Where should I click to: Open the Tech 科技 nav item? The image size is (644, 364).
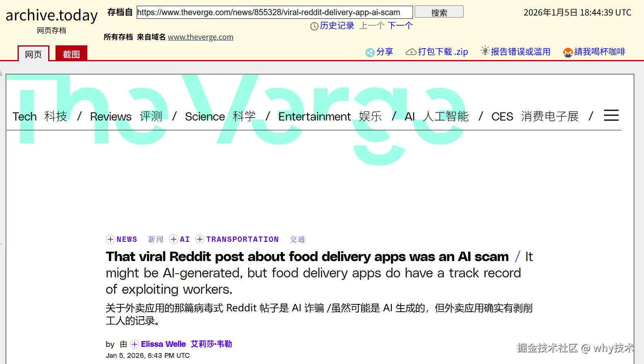pyautogui.click(x=40, y=116)
